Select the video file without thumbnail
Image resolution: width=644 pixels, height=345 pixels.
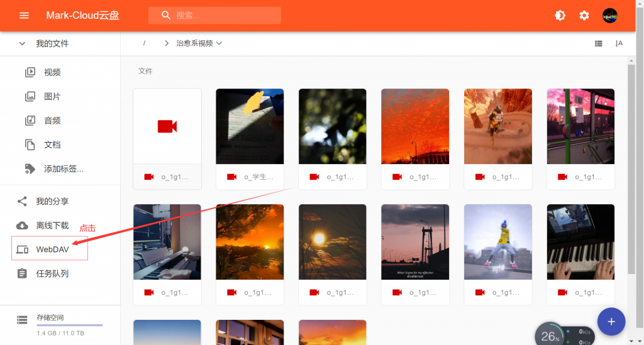167,139
